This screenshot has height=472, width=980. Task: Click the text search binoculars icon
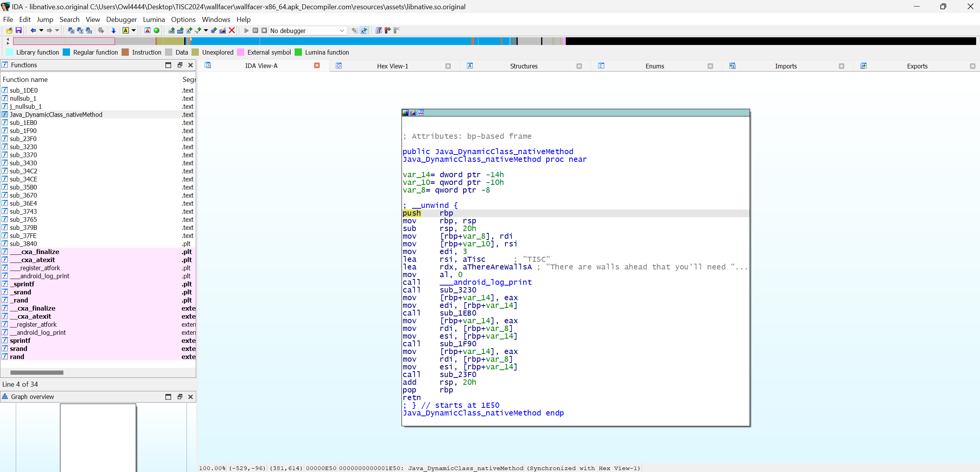coord(80,30)
